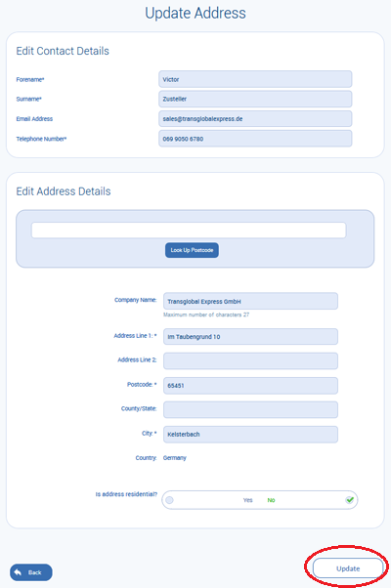Click the Forename label
Screen dimensions: 391x588
coord(30,79)
